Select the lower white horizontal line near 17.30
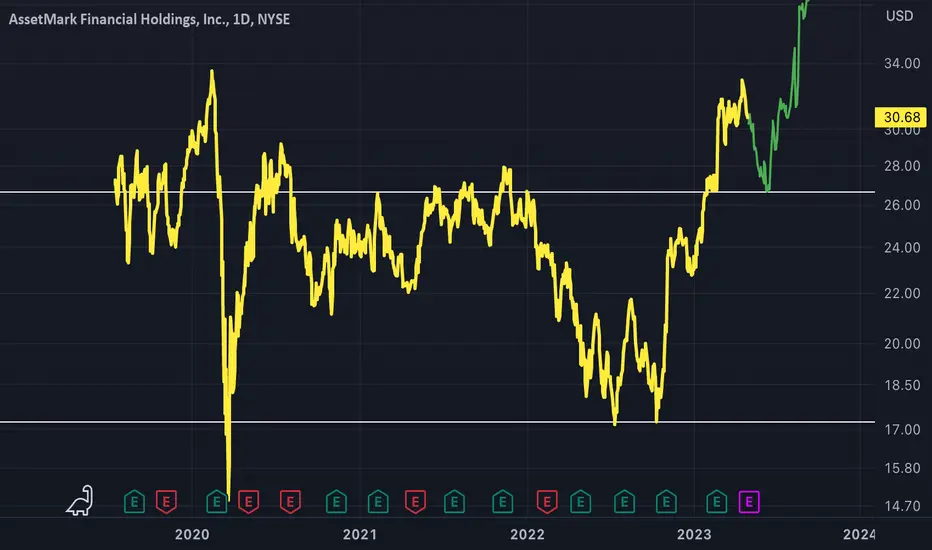The width and height of the screenshot is (932, 550). click(437, 422)
